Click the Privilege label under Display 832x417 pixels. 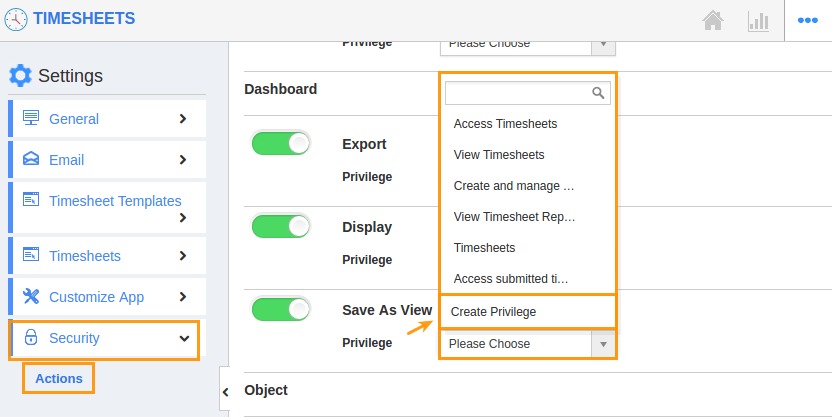click(x=367, y=260)
